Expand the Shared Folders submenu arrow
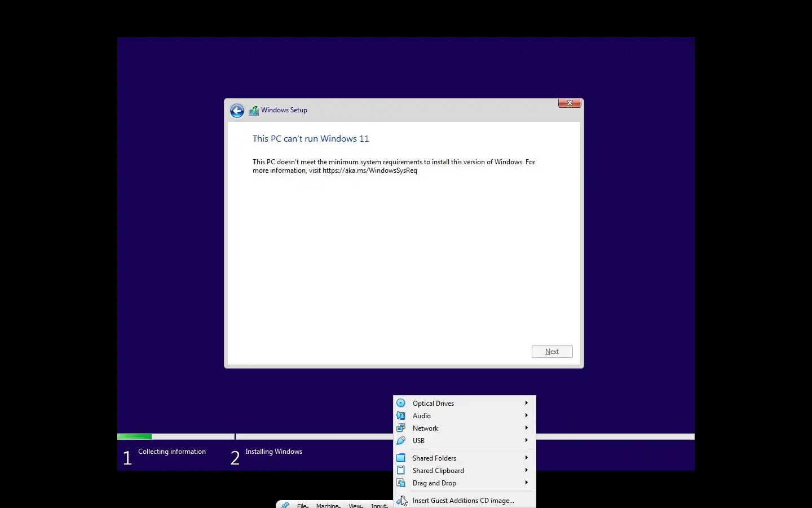 point(526,458)
